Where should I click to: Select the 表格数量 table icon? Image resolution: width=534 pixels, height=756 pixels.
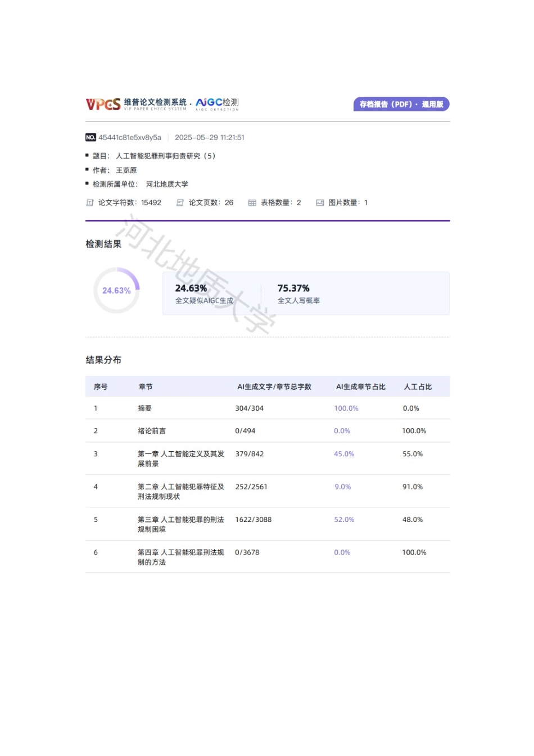pos(252,202)
